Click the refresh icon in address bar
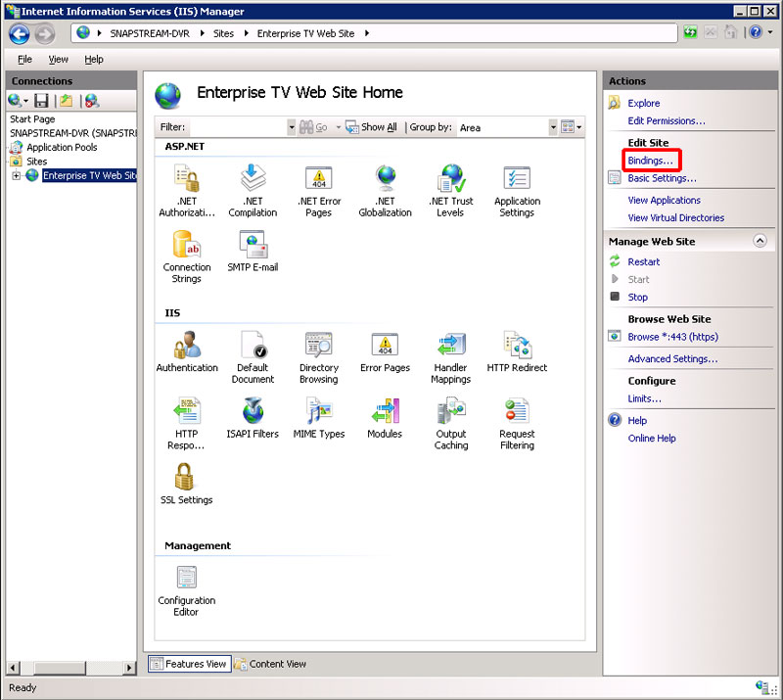The width and height of the screenshot is (783, 700). [x=690, y=32]
